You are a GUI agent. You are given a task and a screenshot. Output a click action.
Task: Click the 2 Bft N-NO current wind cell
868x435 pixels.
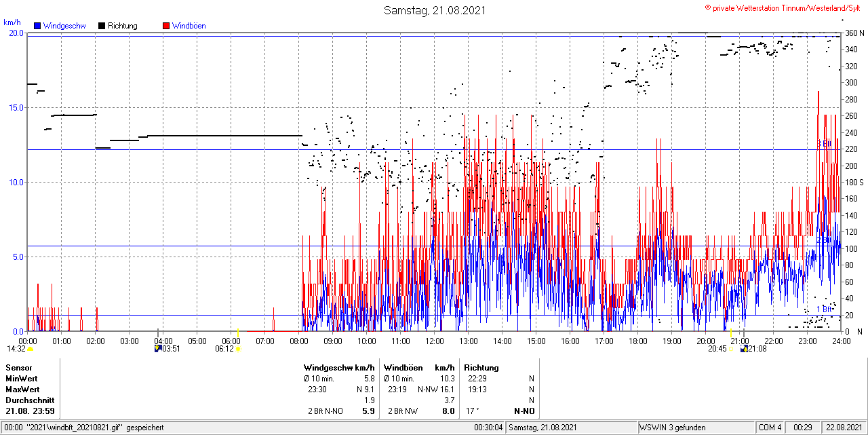(x=324, y=411)
